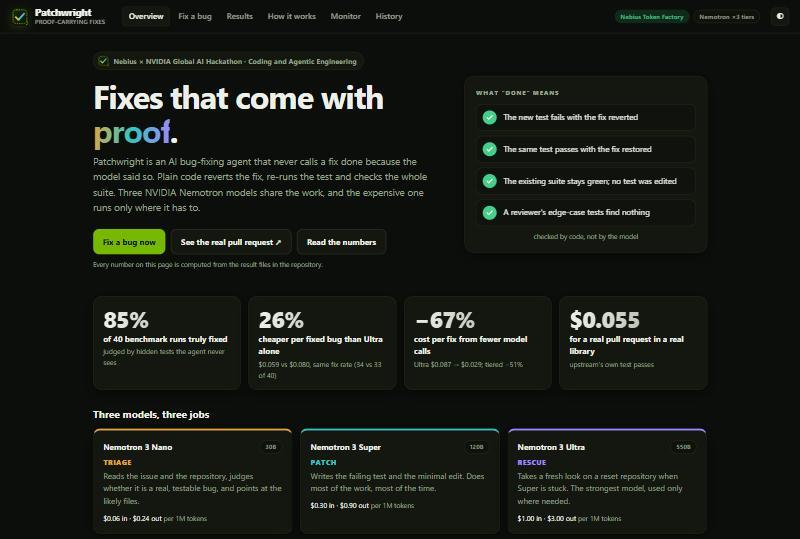Go to the Fix a bug tab
The image size is (800, 539).
tap(195, 16)
